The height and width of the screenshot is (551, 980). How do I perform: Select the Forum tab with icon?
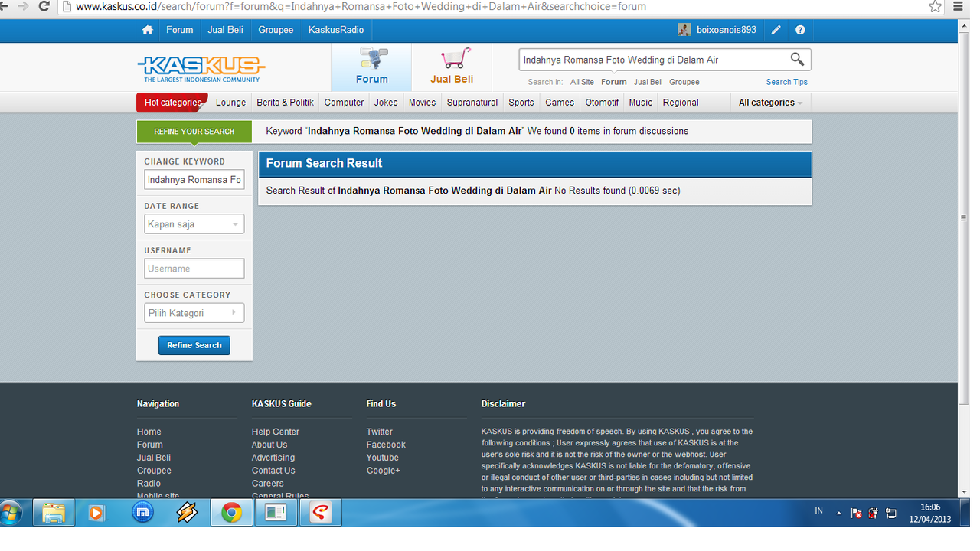click(x=371, y=67)
